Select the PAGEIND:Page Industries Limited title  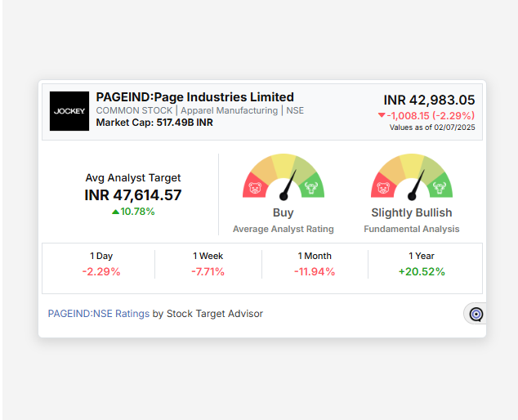coord(195,97)
